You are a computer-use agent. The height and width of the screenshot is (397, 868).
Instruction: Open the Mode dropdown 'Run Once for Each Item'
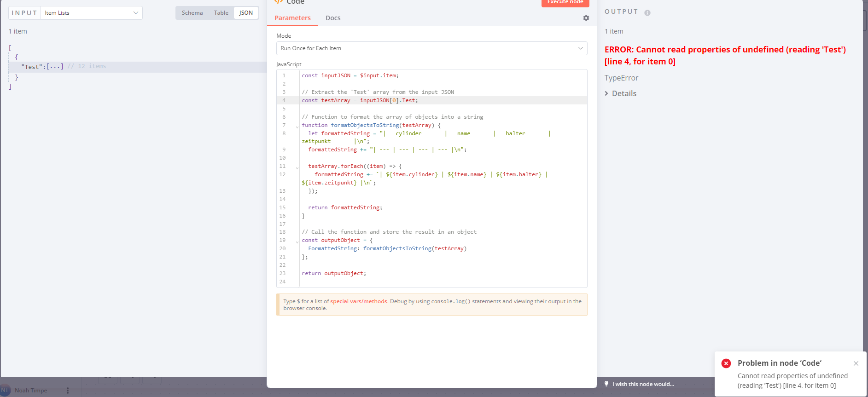431,48
